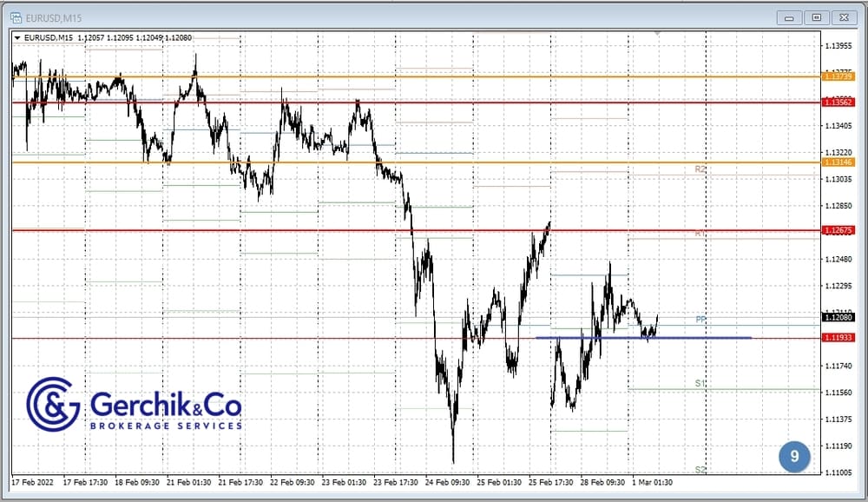This screenshot has height=502, width=868.
Task: Click the orange 1.13146 level label
Action: (838, 162)
